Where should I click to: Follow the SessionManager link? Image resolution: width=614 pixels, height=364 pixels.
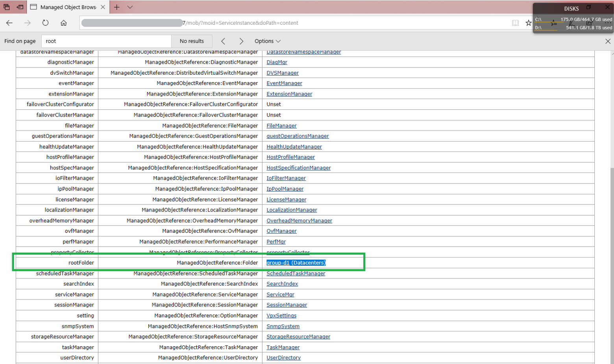[x=287, y=305]
